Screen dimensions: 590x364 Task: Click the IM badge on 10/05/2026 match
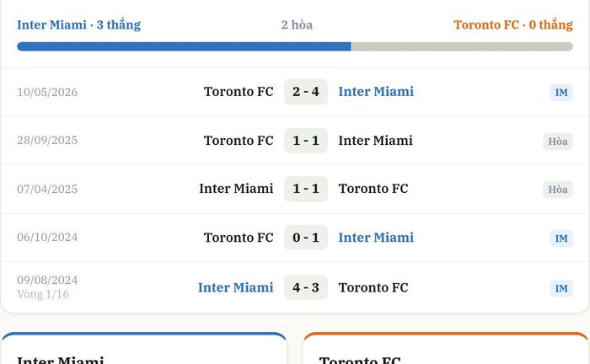click(x=561, y=93)
